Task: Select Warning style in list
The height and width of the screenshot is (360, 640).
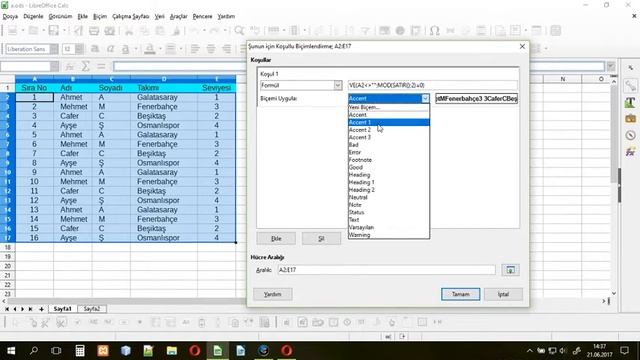Action: point(389,235)
